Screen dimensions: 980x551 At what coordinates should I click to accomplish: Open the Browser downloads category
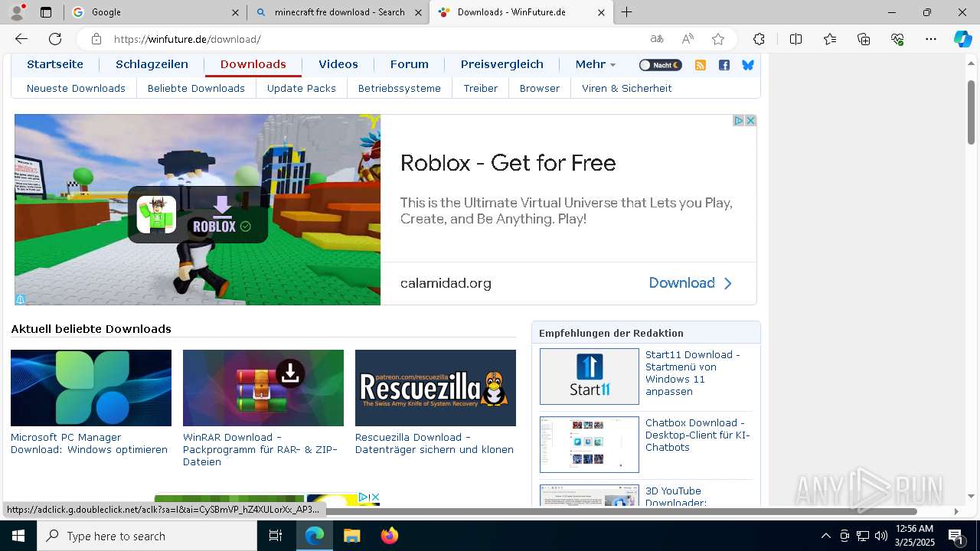[x=540, y=88]
